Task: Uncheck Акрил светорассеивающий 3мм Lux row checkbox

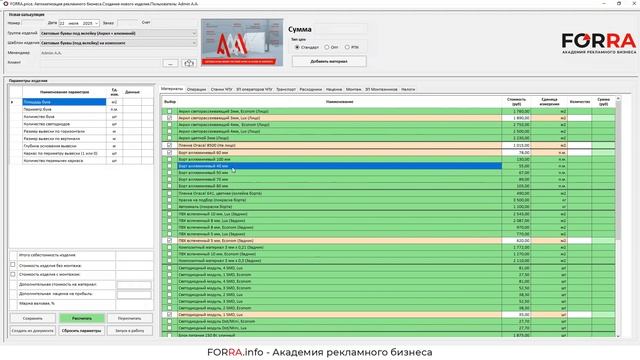Action: [x=169, y=118]
